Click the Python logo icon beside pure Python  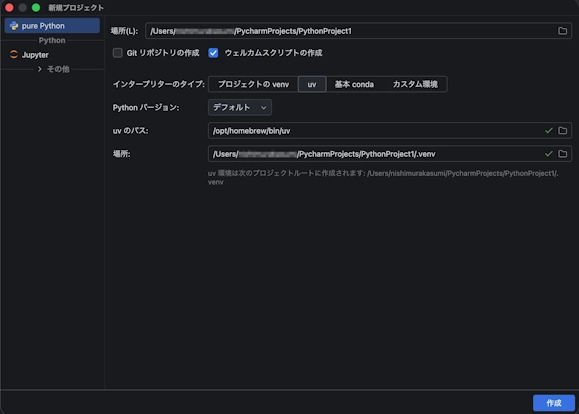[14, 26]
